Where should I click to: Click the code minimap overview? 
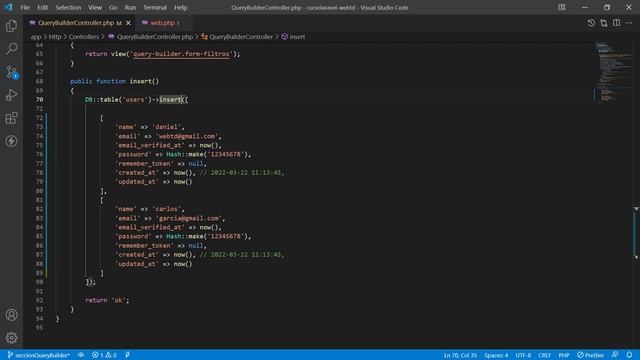(613, 73)
